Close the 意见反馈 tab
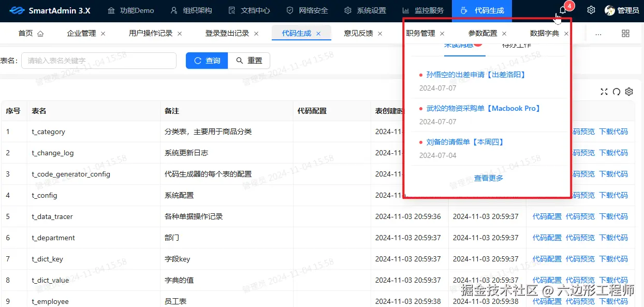This screenshot has width=644, height=307. coord(380,34)
